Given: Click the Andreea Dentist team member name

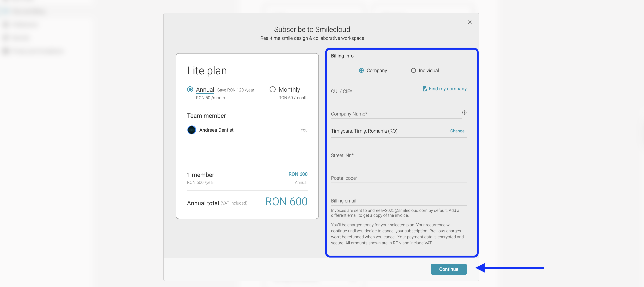Looking at the screenshot, I should coord(216,130).
